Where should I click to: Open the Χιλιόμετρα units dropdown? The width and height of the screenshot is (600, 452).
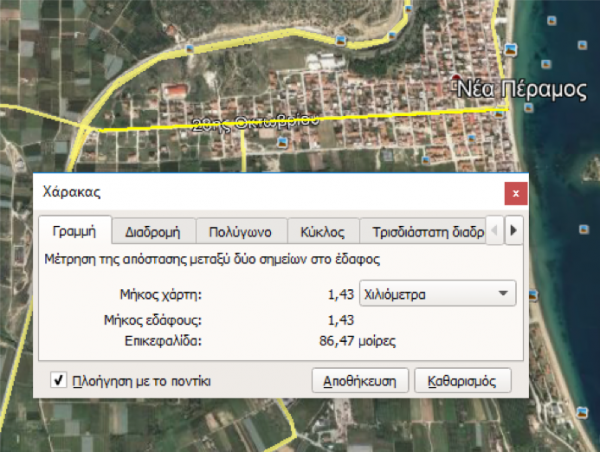[435, 294]
